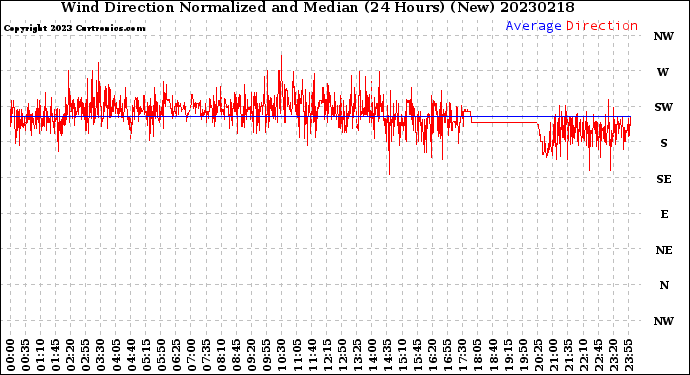The image size is (690, 375).
Task: Click the 12:50 time axis label
Action: (x=342, y=355)
